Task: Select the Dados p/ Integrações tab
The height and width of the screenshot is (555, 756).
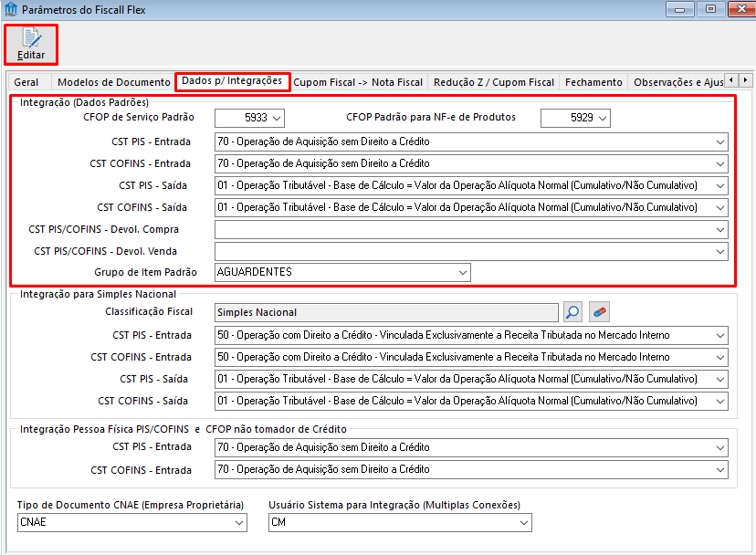Action: 232,81
